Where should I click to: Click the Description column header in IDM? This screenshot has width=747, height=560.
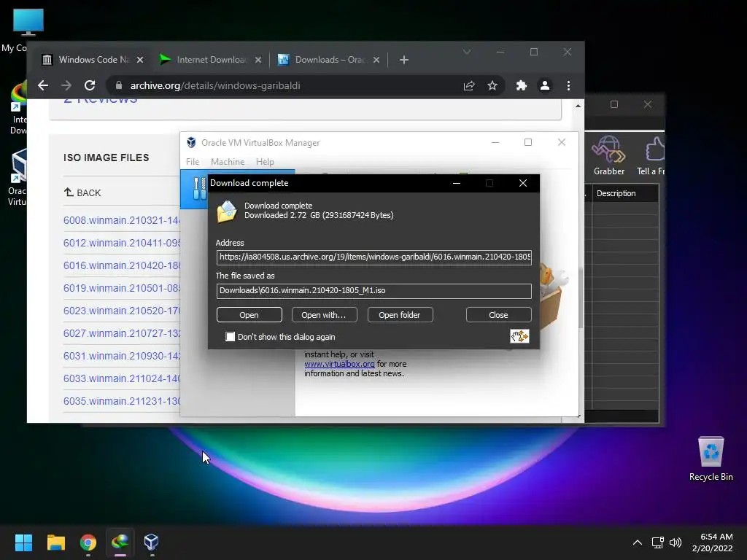[624, 193]
